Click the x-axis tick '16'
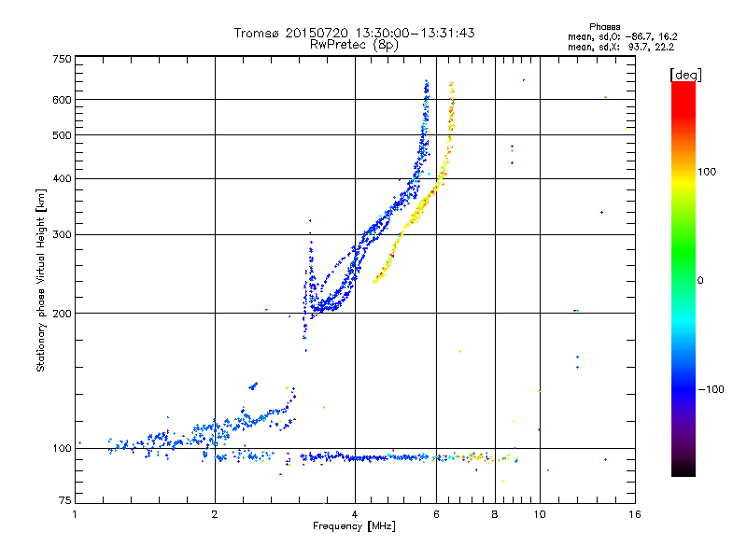Viewport: 747px width, 560px height. click(x=635, y=514)
